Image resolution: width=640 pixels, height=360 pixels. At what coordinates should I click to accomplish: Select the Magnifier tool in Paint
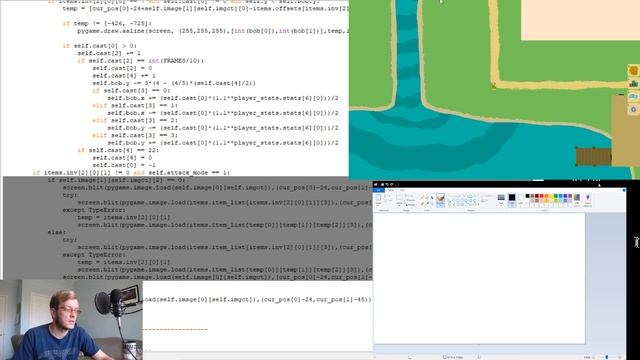pyautogui.click(x=432, y=203)
